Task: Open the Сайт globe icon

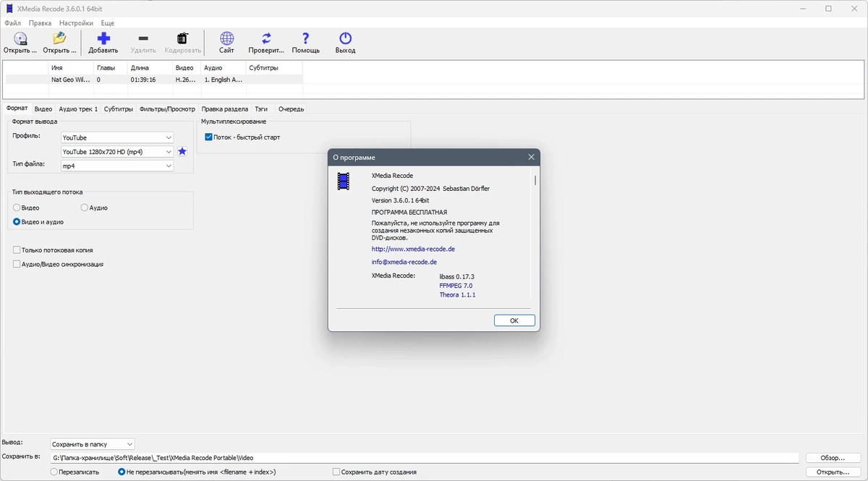Action: click(x=226, y=38)
